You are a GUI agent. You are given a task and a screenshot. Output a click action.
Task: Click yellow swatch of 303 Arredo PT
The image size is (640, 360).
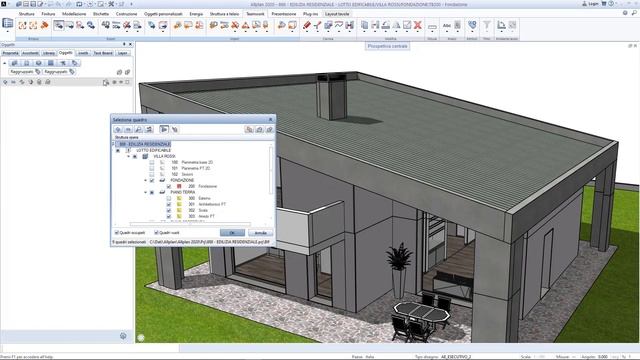coord(179,216)
